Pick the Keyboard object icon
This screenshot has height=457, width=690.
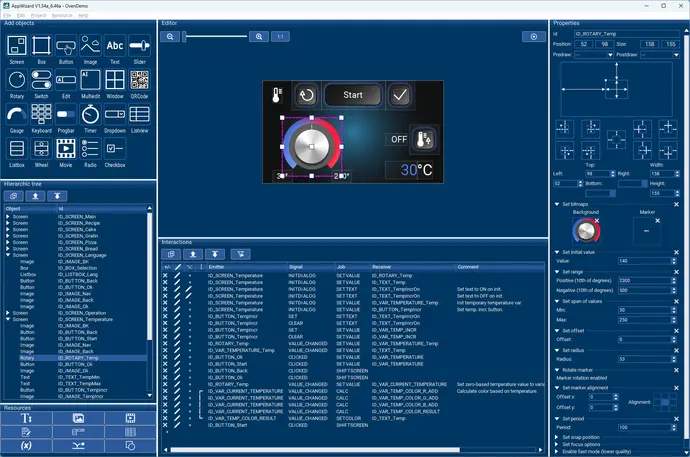(41, 114)
